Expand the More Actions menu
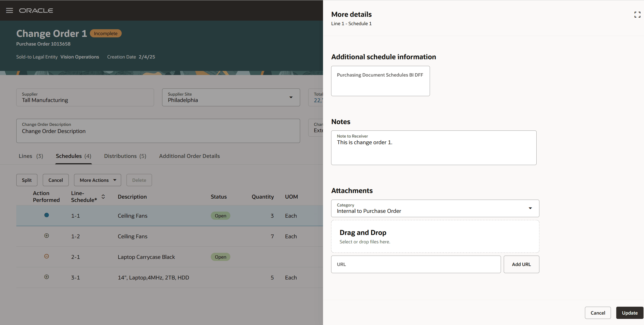The height and width of the screenshot is (325, 644). pyautogui.click(x=97, y=180)
